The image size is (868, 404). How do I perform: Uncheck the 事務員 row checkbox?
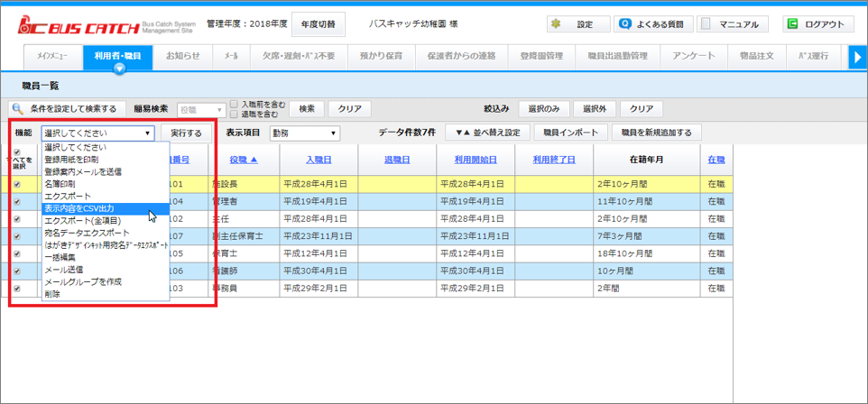[17, 289]
